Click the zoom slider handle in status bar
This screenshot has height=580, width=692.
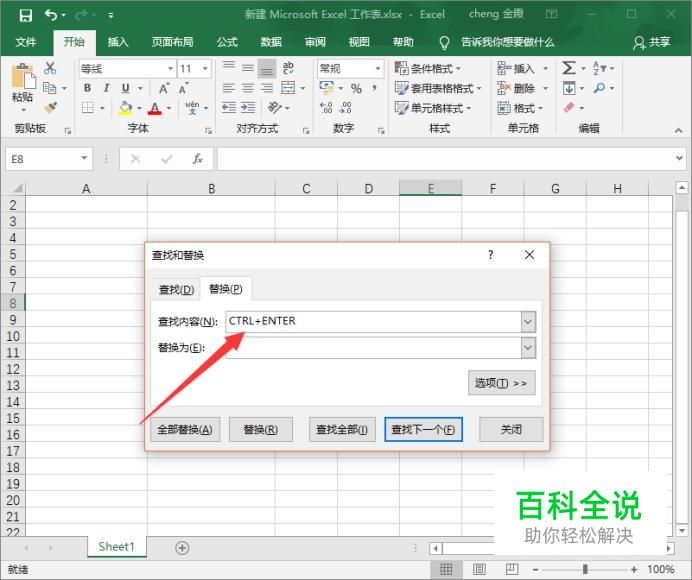(585, 569)
